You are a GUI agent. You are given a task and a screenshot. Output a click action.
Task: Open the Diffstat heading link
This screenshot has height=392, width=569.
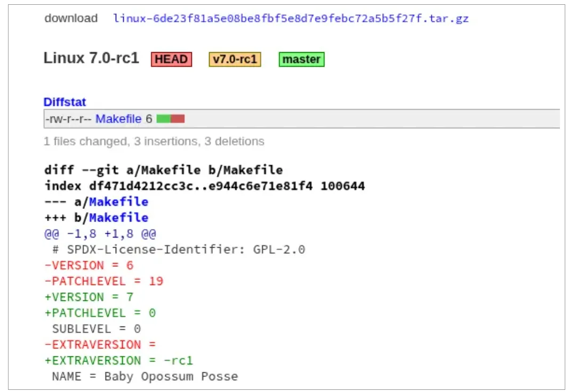point(65,102)
